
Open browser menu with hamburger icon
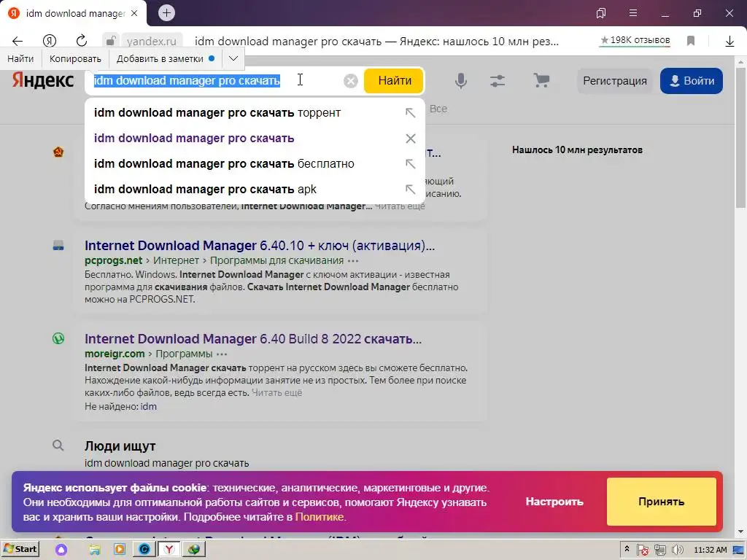click(x=633, y=13)
